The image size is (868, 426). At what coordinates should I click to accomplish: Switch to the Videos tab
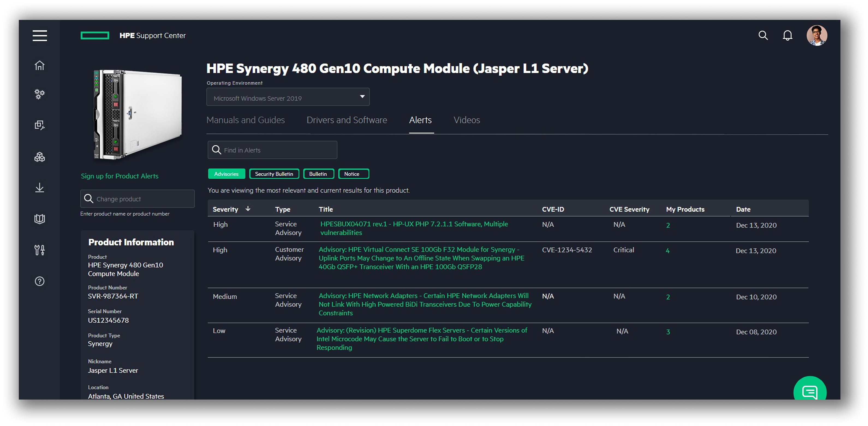click(x=467, y=120)
